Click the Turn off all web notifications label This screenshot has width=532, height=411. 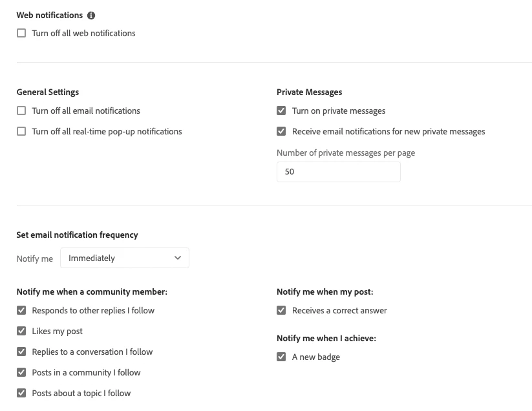tap(83, 34)
